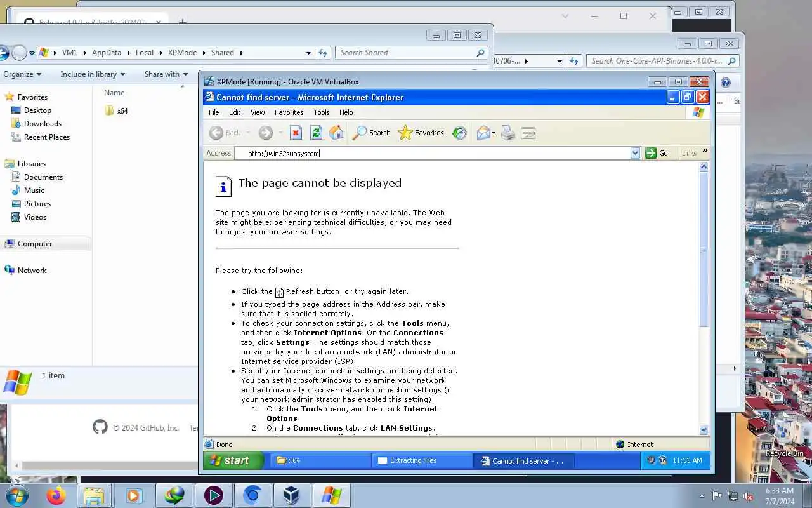This screenshot has height=508, width=812.
Task: Click the Name column header
Action: [x=114, y=93]
